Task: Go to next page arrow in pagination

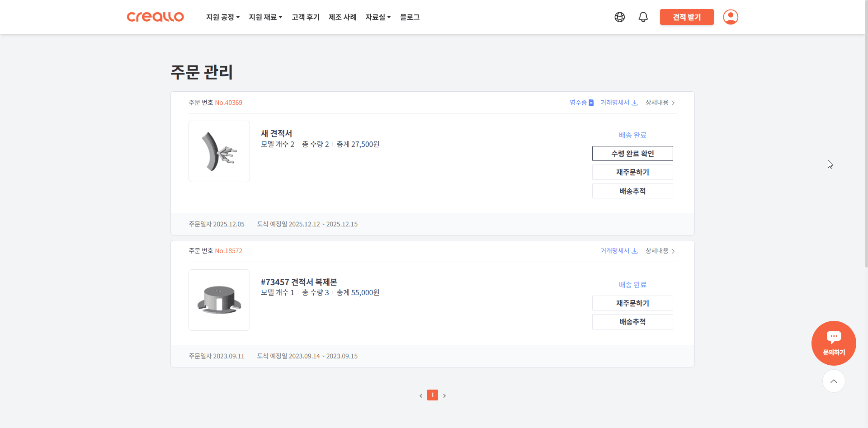Action: (x=444, y=395)
